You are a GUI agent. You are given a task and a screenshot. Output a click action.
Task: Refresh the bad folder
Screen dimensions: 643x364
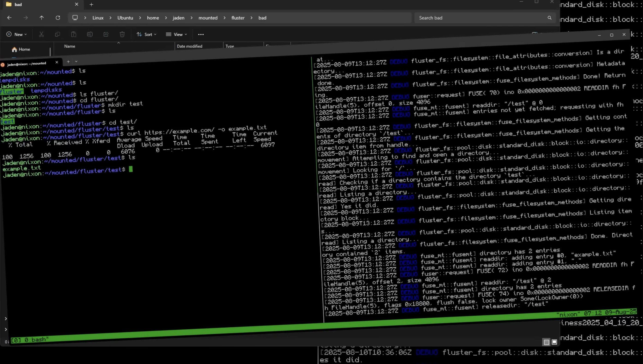pos(58,18)
